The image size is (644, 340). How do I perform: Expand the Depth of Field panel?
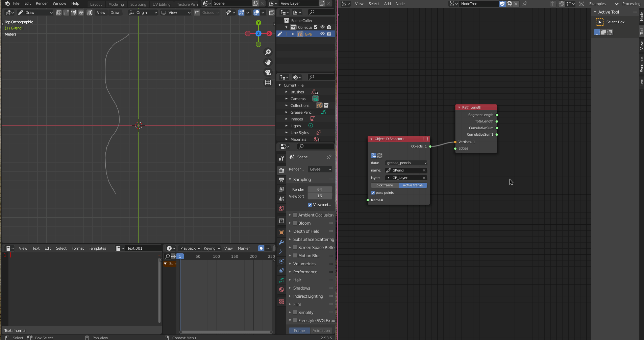(290, 231)
